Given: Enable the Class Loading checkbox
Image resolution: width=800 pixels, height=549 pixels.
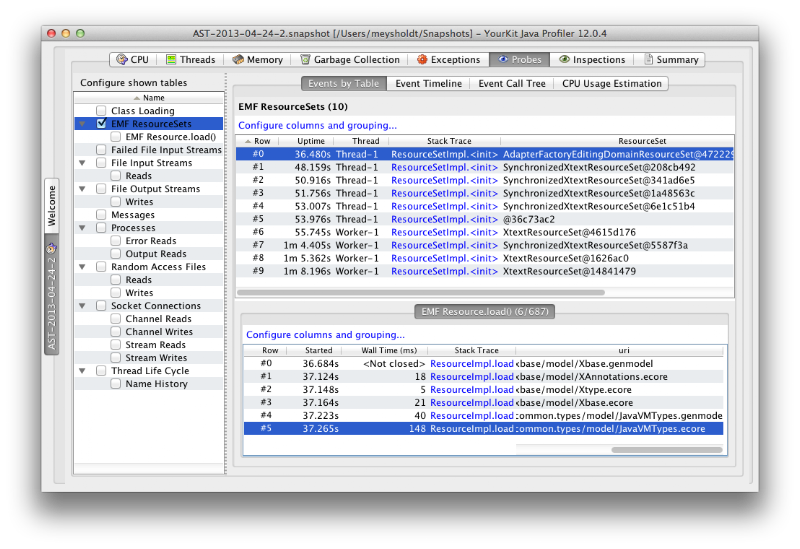Looking at the screenshot, I should tap(101, 111).
